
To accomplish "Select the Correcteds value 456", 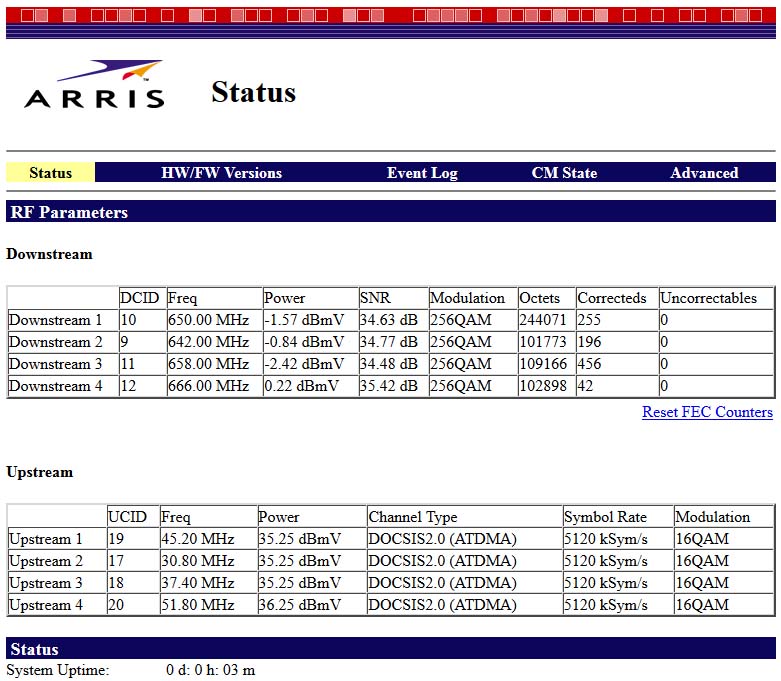I will tap(590, 364).
